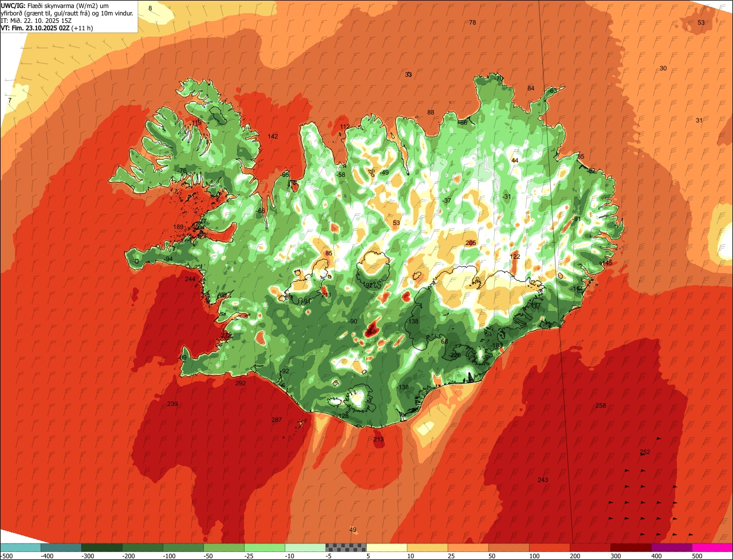The height and width of the screenshot is (560, 733).
Task: Click the orange 25 to 50 legend swatch
Action: 468,547
